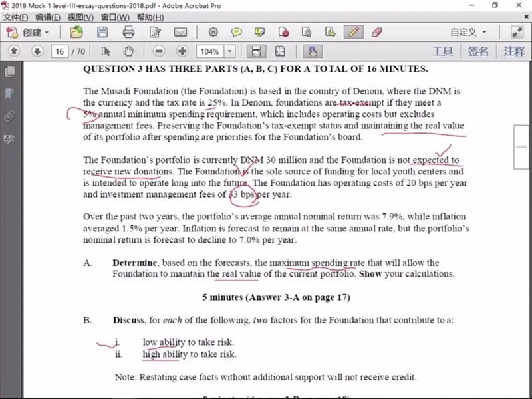
Task: Click the vertical scrollbar thumb
Action: click(x=521, y=146)
